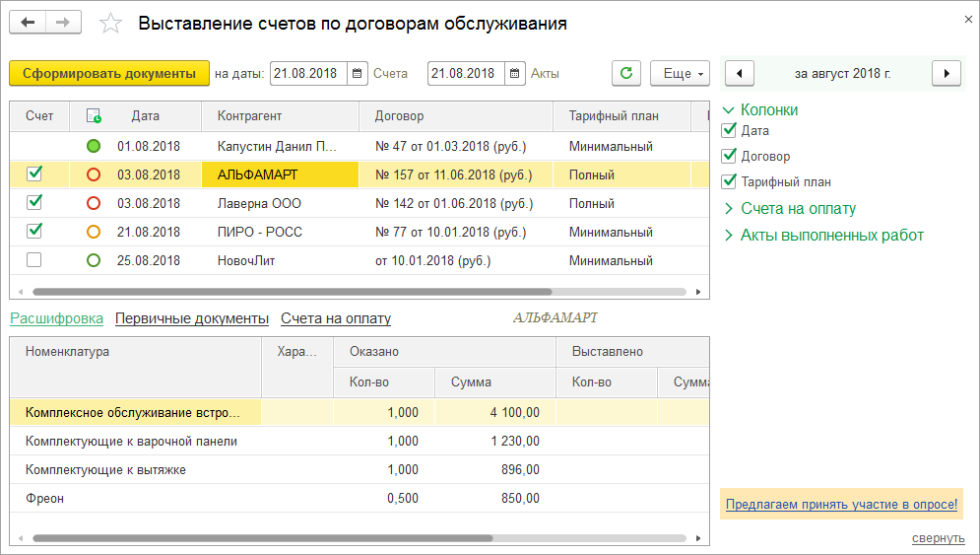Click the back navigation arrow
This screenshot has width=980, height=555.
click(28, 22)
